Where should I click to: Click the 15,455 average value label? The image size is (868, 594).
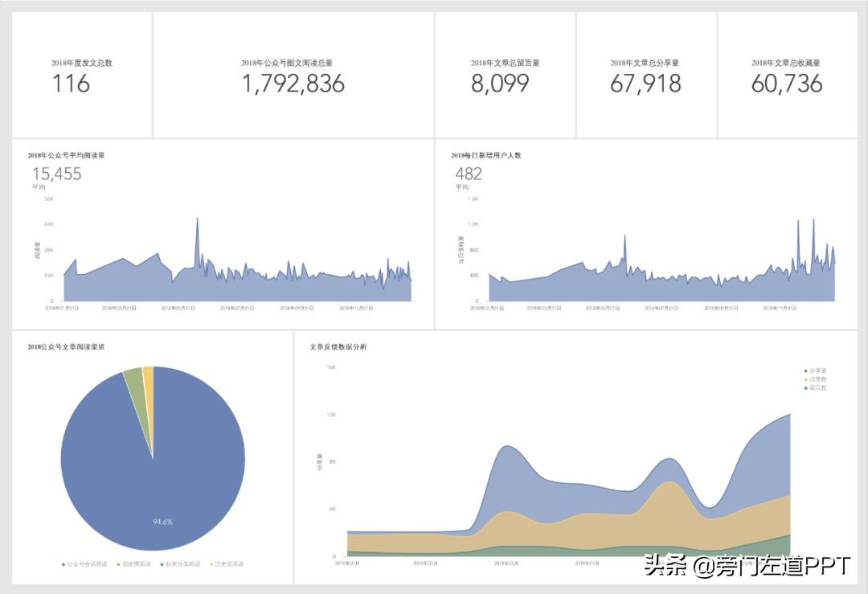pos(56,174)
